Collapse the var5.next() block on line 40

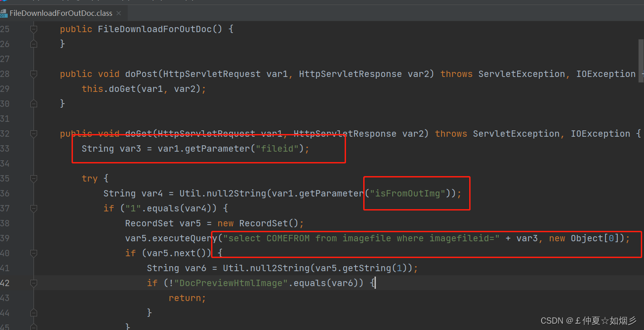point(34,253)
